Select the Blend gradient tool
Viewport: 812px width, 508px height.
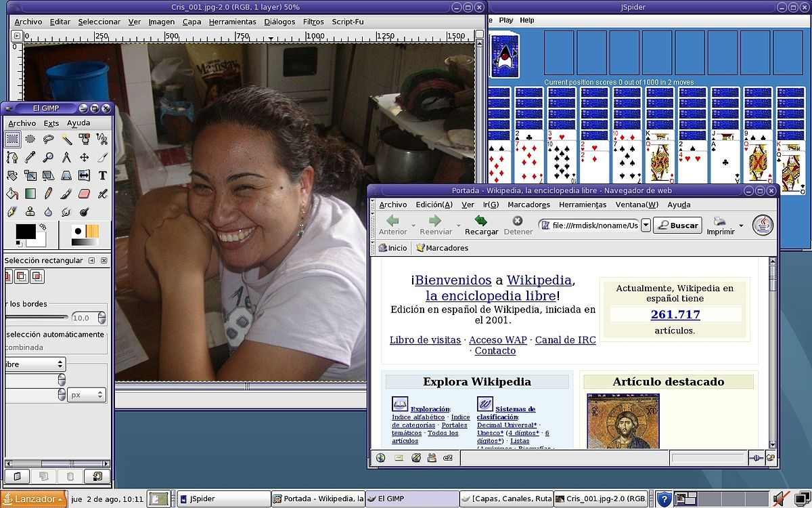30,194
